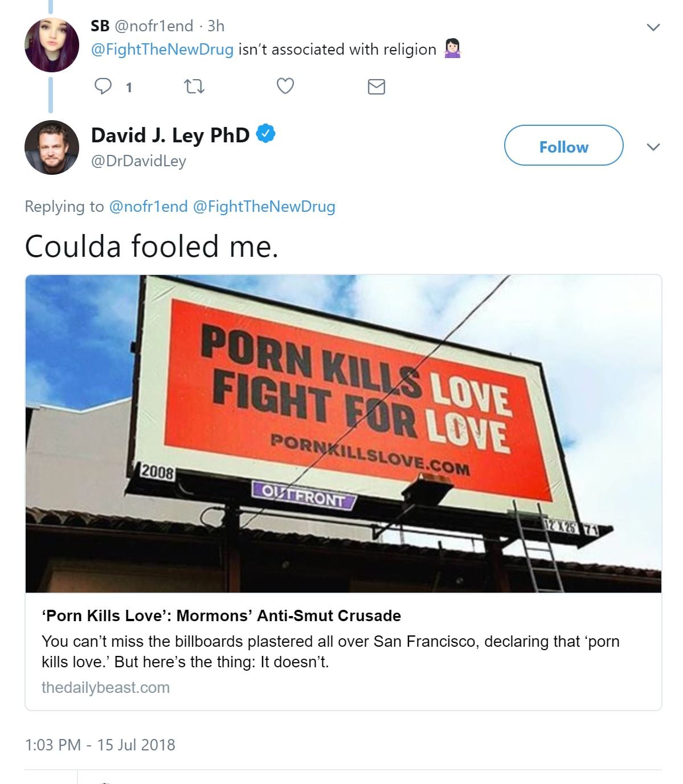Viewport: 683px width, 784px height.
Task: Click the @nofr1end handle in Replying to
Action: (x=148, y=206)
